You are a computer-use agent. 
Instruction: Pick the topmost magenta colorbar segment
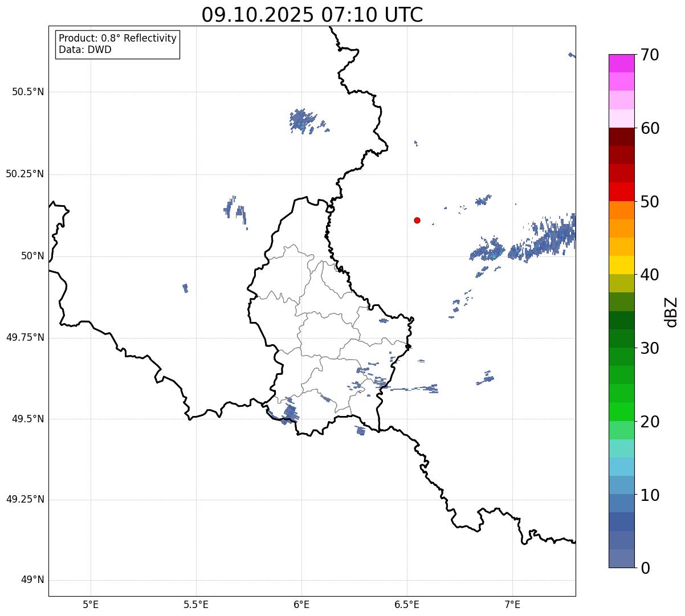click(622, 63)
